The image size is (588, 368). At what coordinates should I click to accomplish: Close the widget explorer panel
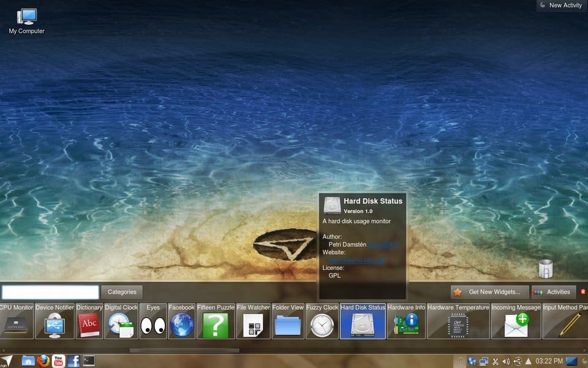(x=582, y=292)
